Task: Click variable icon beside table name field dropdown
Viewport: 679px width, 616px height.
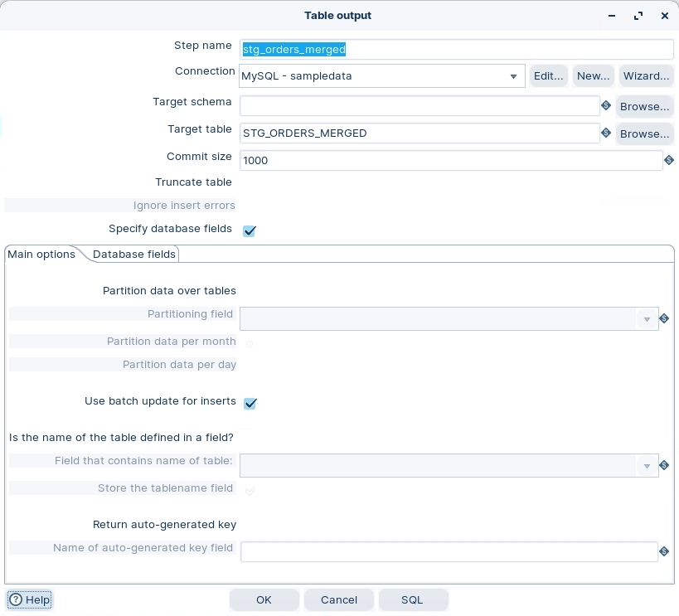Action: [664, 466]
